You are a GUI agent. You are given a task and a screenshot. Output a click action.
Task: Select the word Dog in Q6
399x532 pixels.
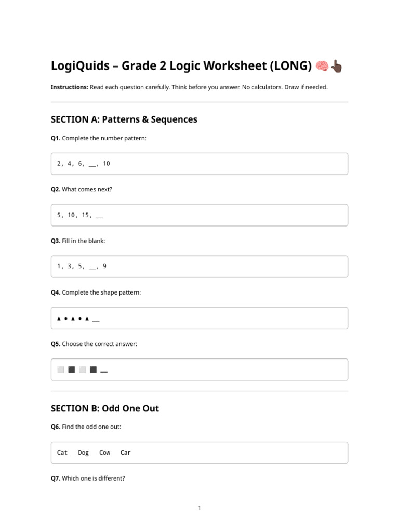coord(84,453)
